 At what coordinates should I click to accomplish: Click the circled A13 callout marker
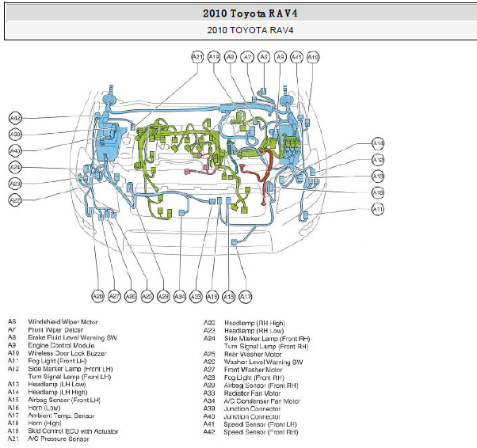click(x=378, y=176)
